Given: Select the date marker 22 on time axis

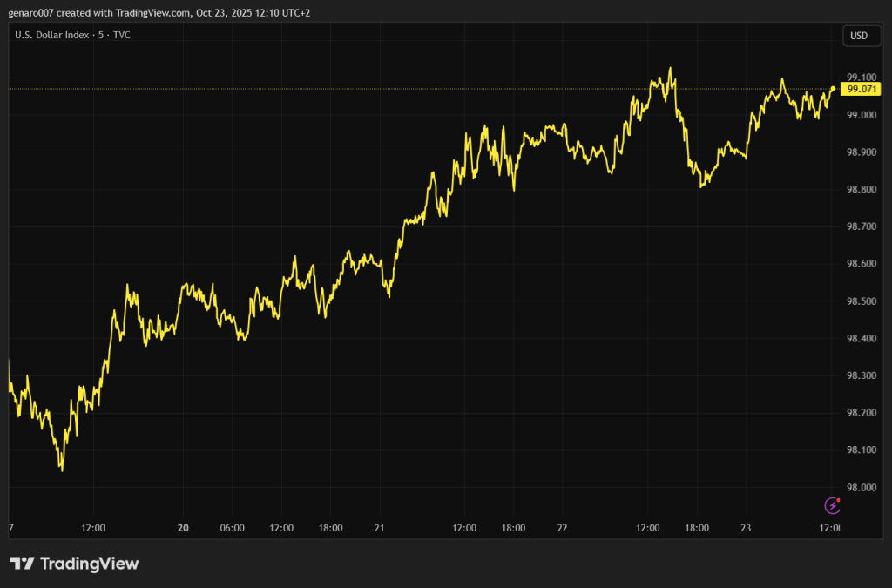Looking at the screenshot, I should tap(562, 528).
